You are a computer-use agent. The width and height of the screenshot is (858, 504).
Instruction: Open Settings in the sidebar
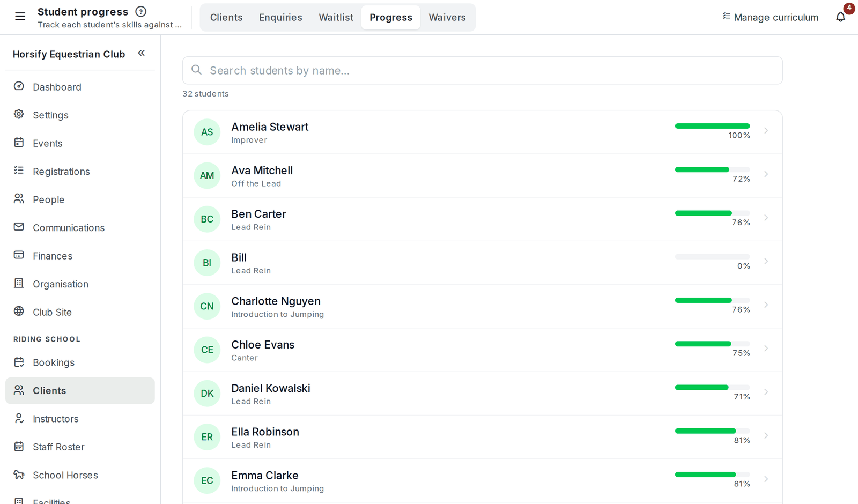click(x=80, y=115)
